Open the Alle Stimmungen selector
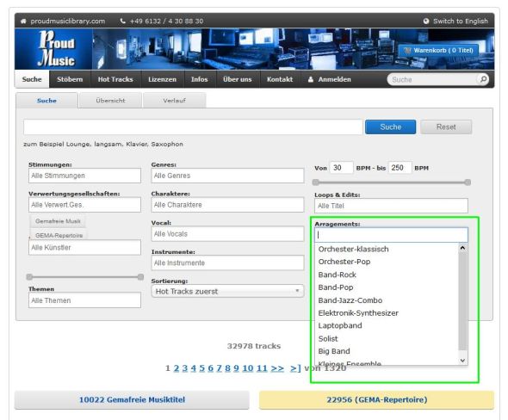508x420 pixels. (84, 176)
